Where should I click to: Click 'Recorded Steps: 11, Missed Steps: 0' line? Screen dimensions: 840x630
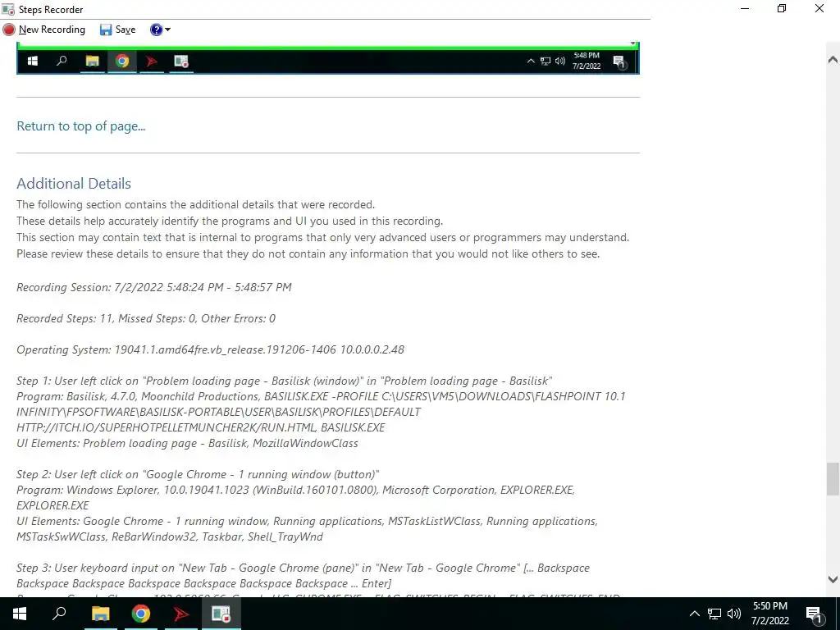146,318
